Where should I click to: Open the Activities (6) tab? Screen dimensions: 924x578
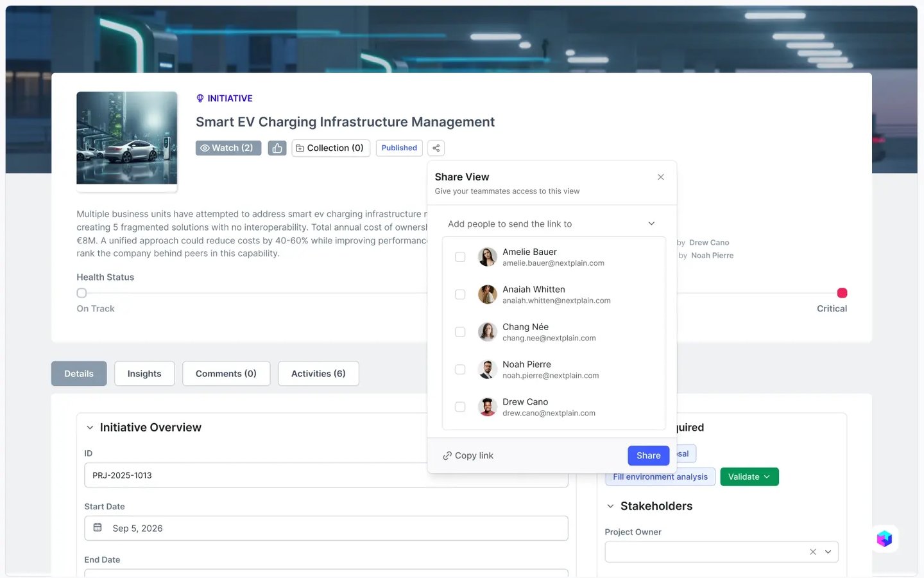(318, 374)
